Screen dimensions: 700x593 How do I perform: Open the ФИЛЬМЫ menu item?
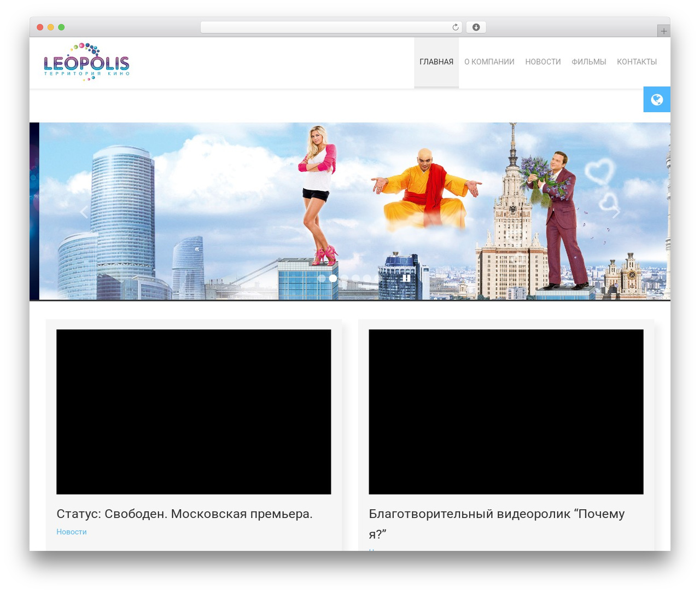click(589, 62)
